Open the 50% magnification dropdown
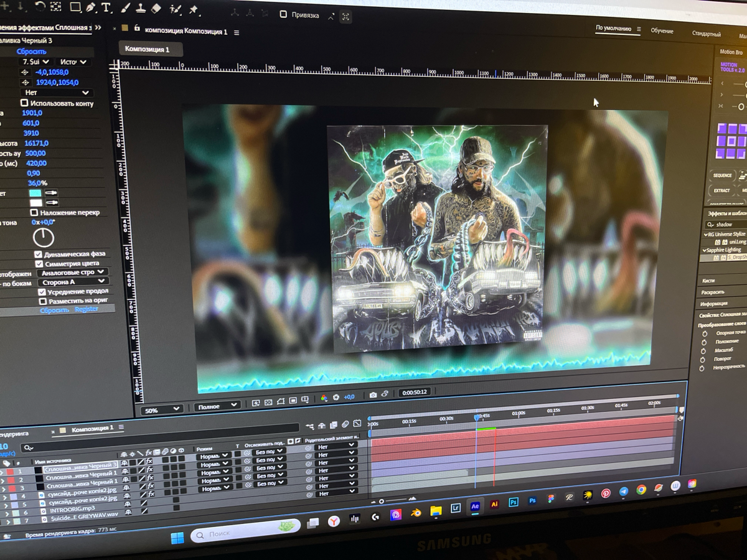The width and height of the screenshot is (747, 560). (x=162, y=410)
